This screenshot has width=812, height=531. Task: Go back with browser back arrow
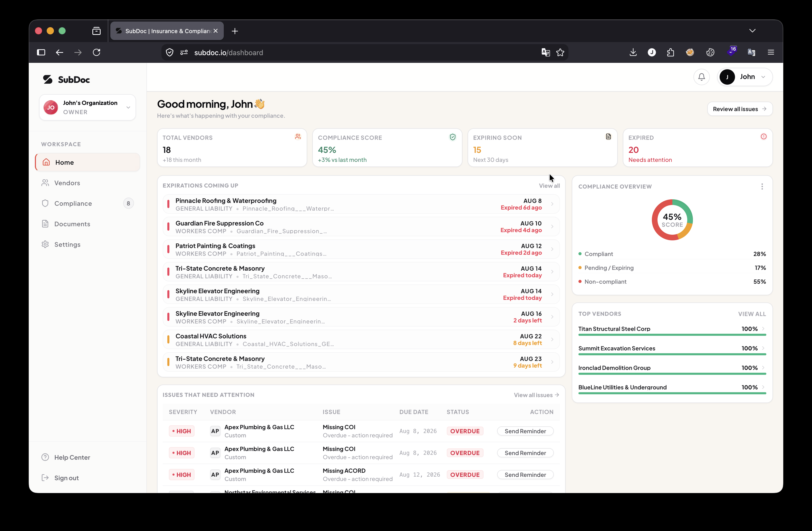tap(59, 52)
